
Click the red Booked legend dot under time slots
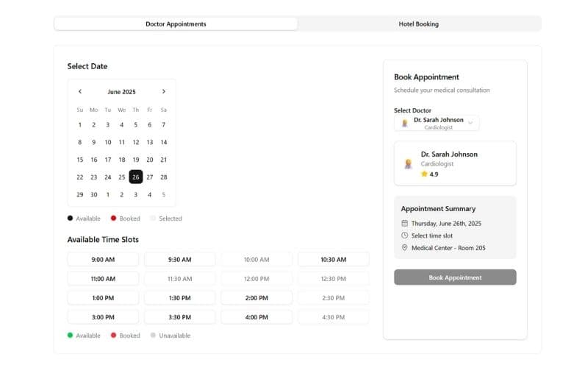[x=113, y=335]
